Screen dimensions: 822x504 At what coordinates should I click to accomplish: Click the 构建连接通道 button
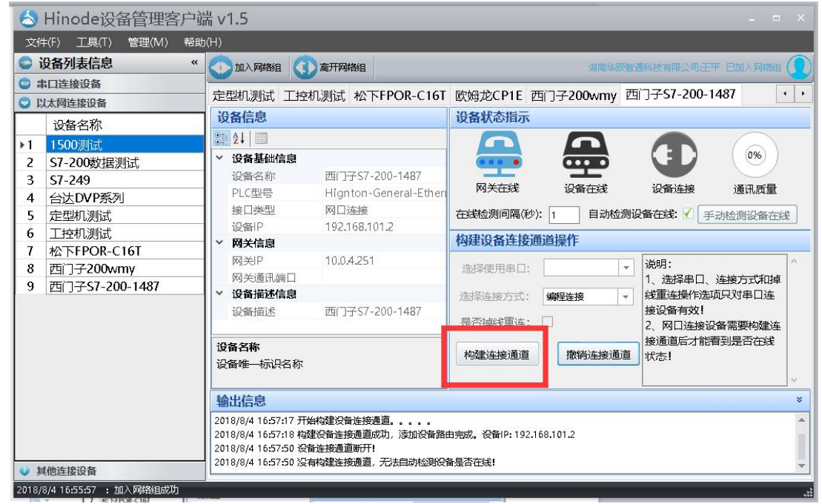[496, 355]
